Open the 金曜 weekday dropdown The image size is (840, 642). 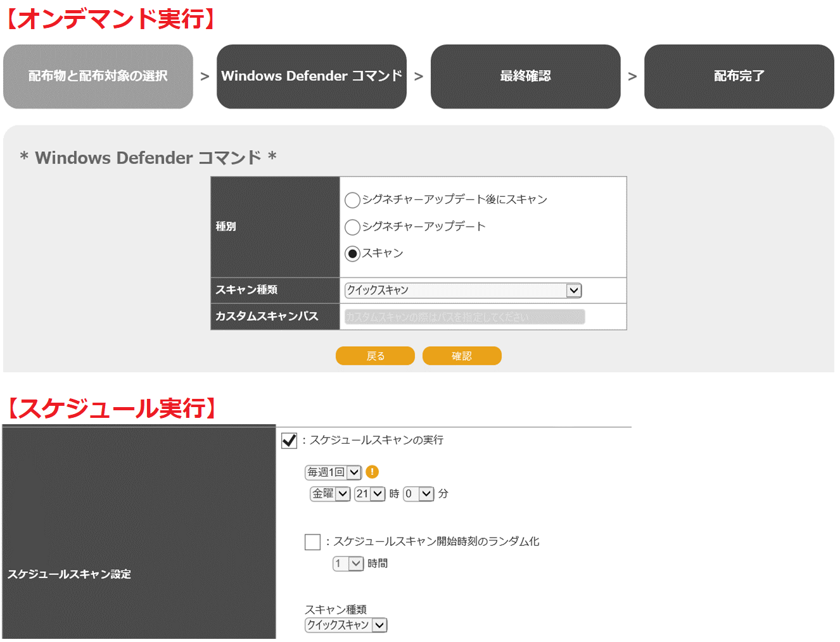coord(330,494)
